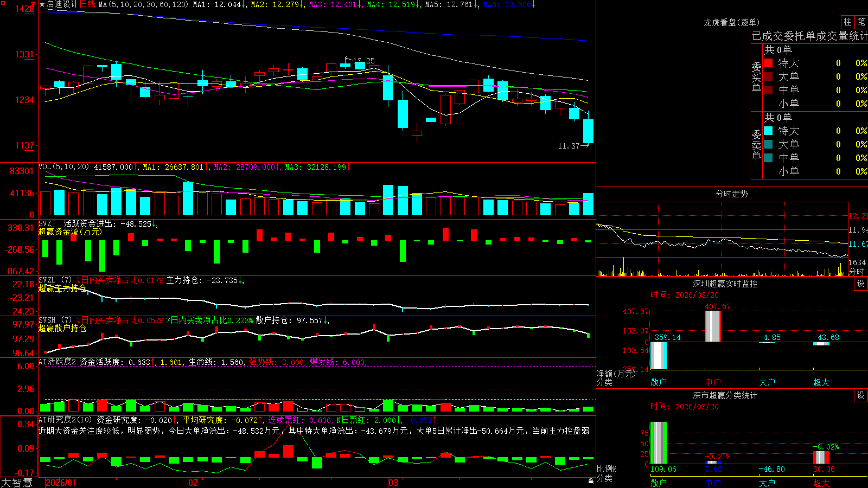
Task: Click the teal 中单 sell-order swatch
Action: point(768,158)
